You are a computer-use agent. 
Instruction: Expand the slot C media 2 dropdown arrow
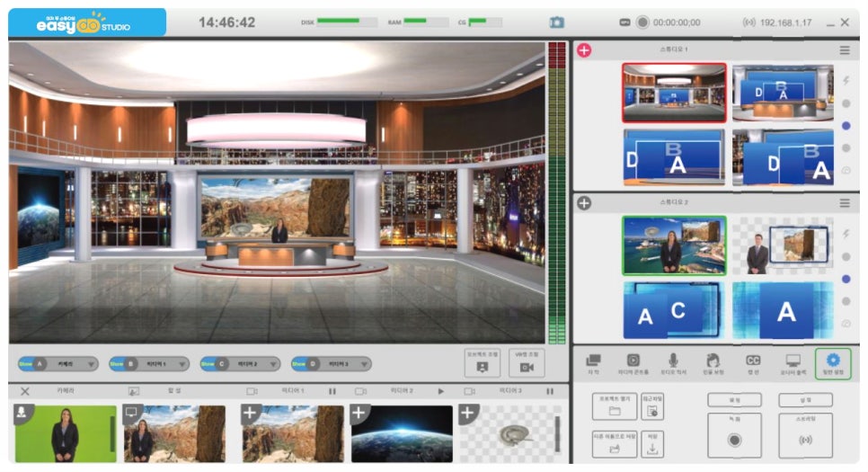click(273, 364)
